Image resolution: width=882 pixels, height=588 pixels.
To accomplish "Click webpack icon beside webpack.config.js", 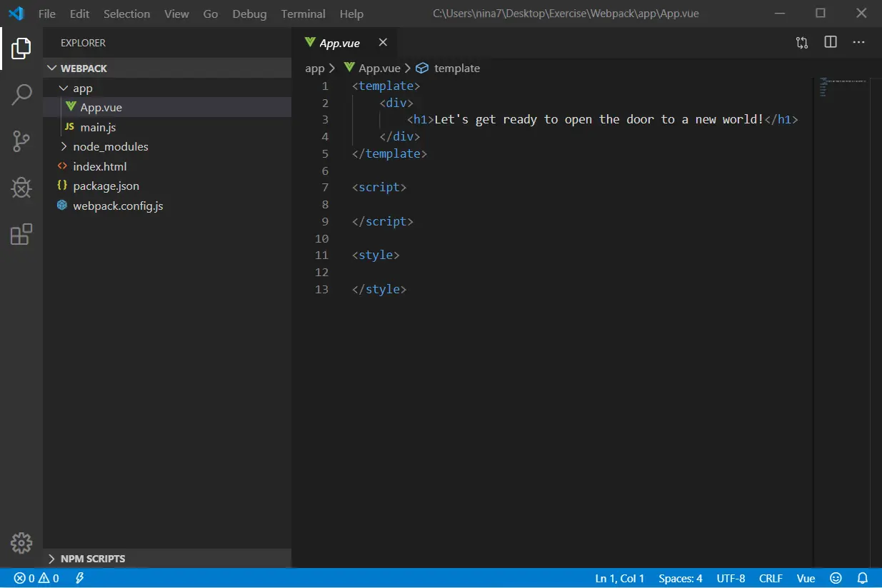I will click(62, 206).
